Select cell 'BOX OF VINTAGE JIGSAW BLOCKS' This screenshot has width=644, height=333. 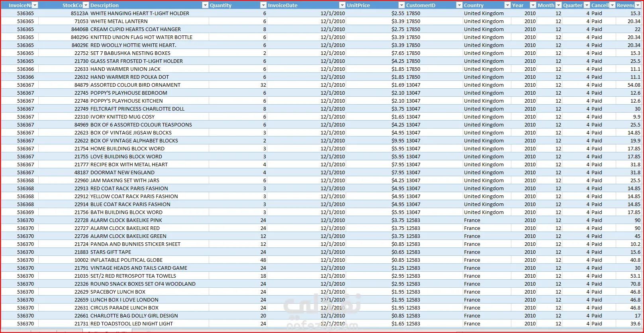(149, 132)
